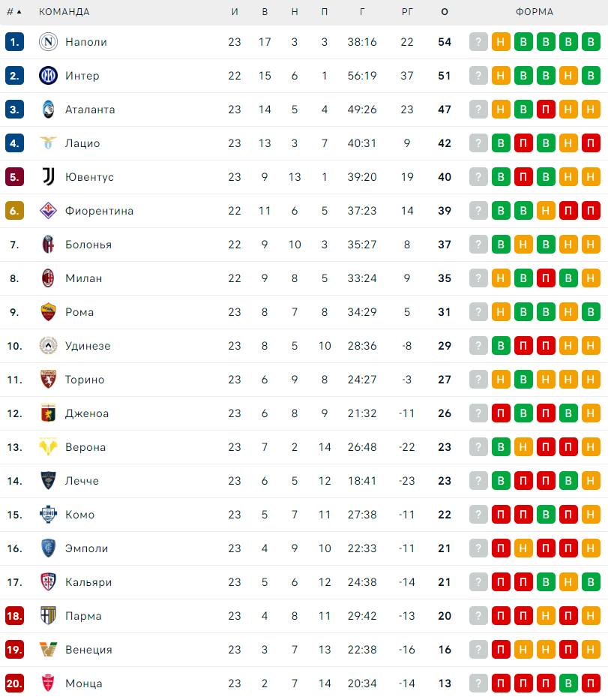
Task: Click the Fiorentina club emblem
Action: (48, 211)
